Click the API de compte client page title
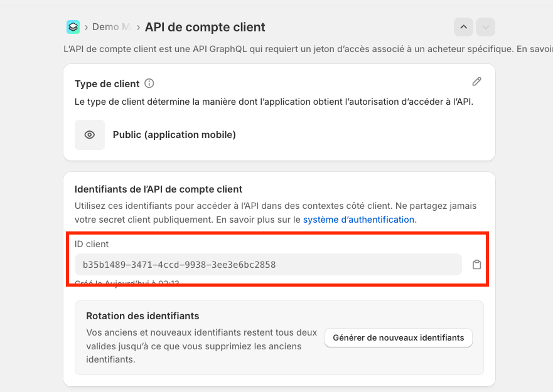 [205, 27]
